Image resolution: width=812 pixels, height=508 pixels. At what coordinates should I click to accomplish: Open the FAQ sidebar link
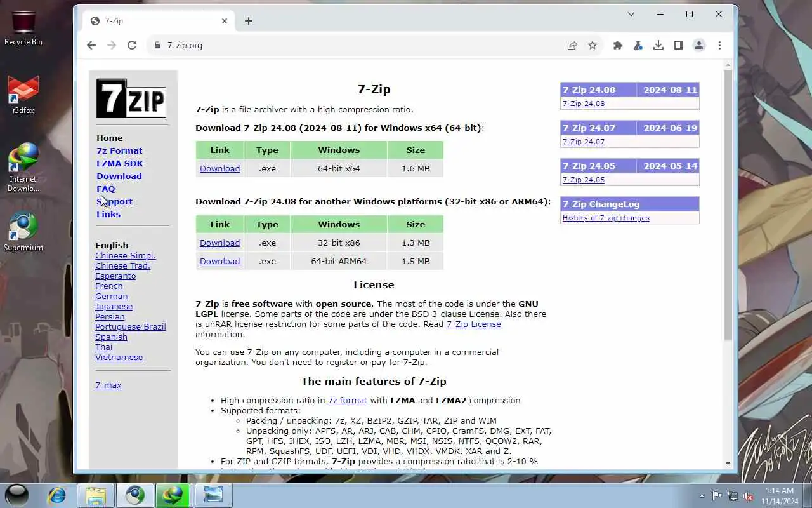[106, 189]
